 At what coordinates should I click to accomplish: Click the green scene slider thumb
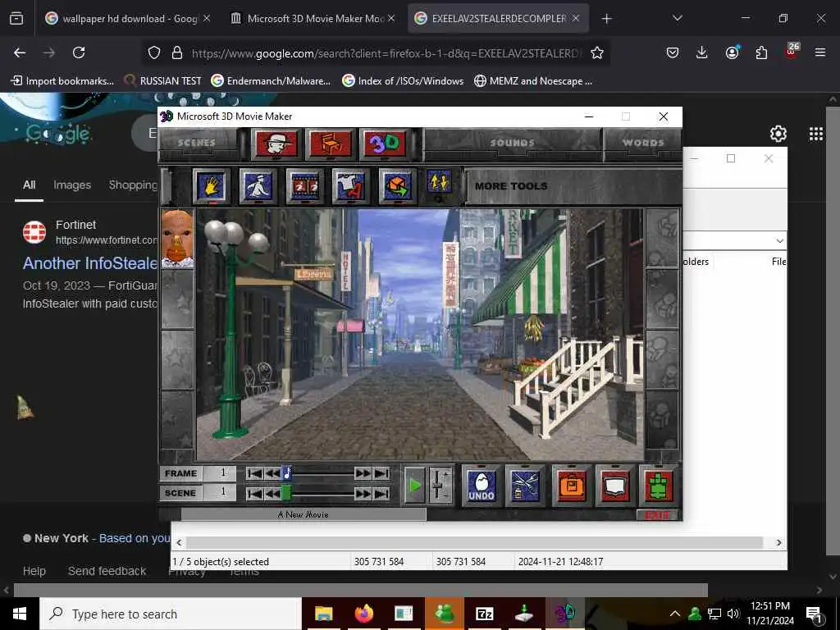286,493
